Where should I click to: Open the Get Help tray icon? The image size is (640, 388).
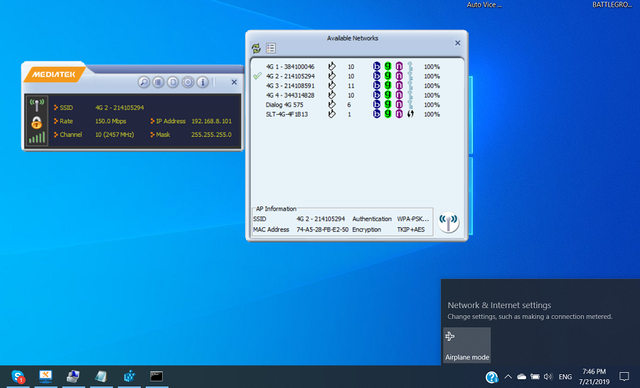click(x=492, y=377)
